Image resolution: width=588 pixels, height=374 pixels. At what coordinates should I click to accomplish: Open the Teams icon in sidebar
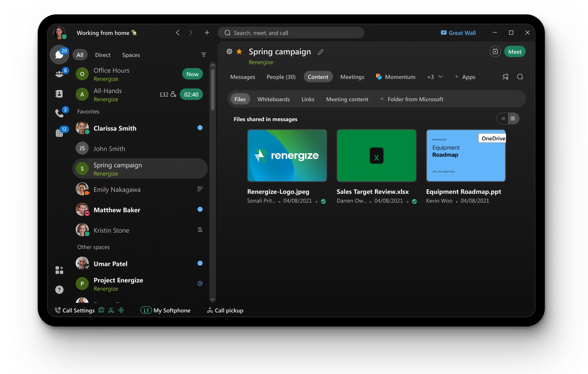pos(59,74)
